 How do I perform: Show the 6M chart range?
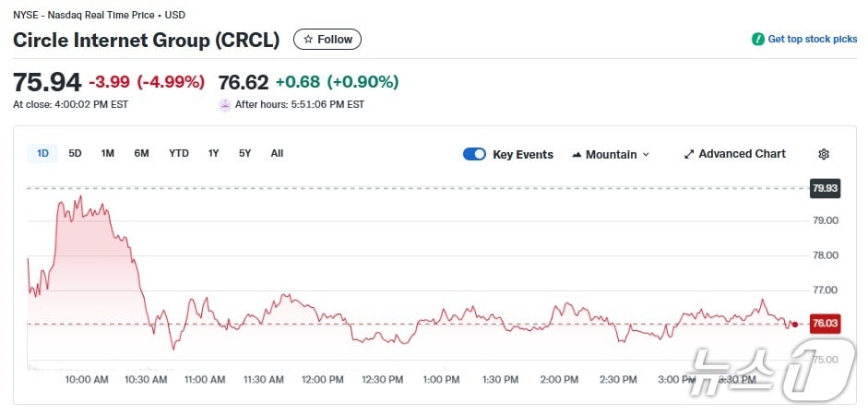[141, 153]
